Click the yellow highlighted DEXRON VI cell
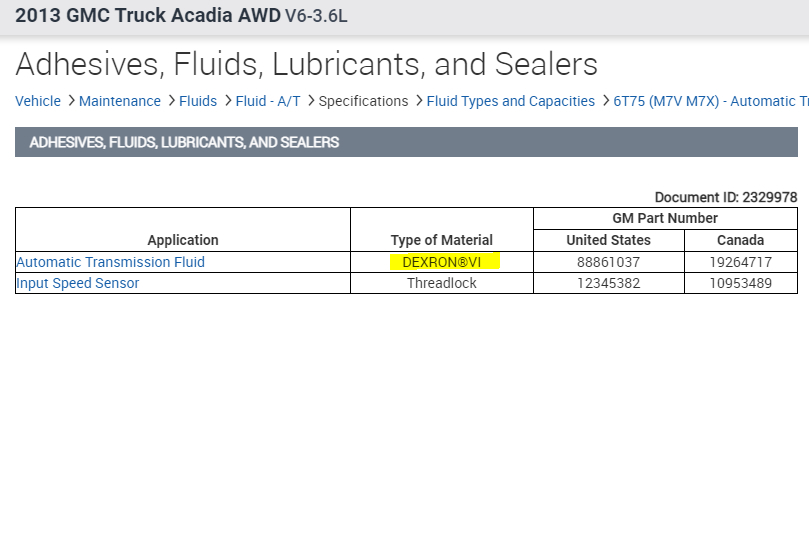Viewport: 809px width, 548px height. click(443, 262)
